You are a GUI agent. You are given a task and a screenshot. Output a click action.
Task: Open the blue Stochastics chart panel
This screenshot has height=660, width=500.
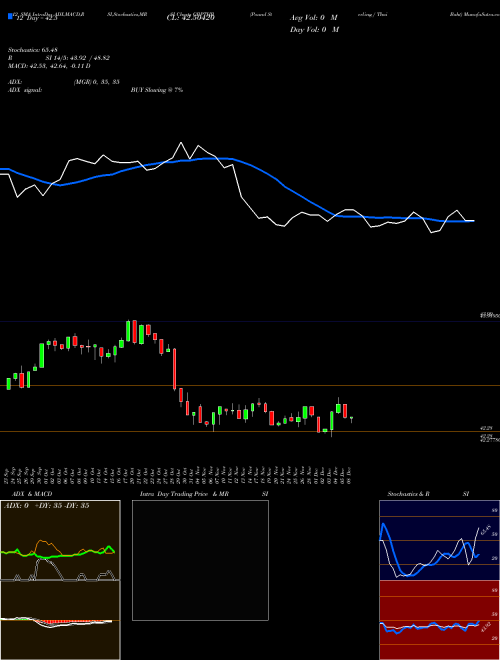[x=439, y=540]
